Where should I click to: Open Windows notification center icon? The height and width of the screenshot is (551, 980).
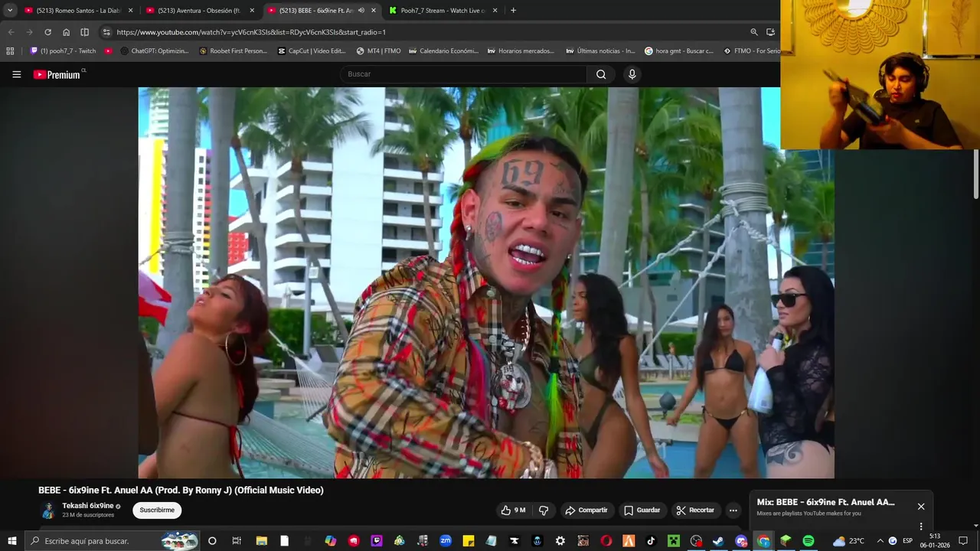[963, 541]
